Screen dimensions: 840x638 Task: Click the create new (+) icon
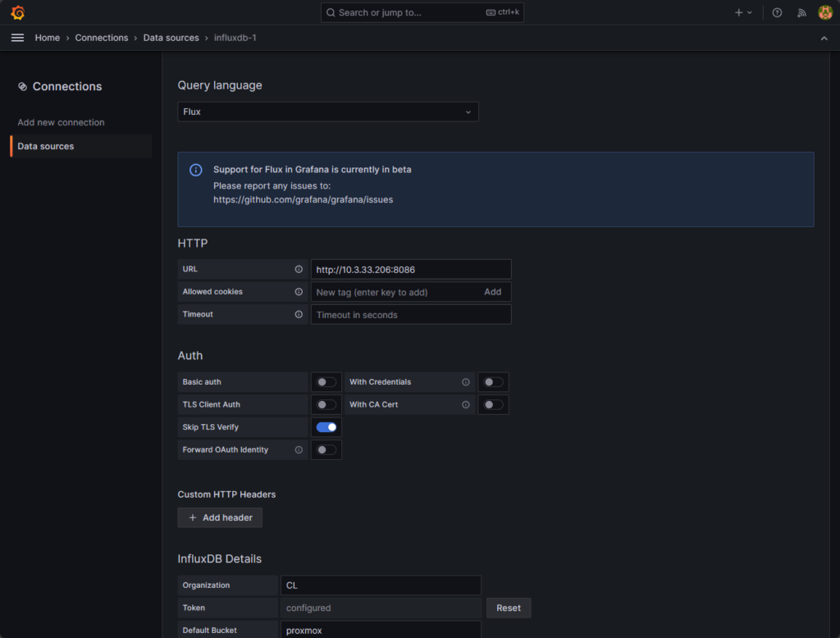[741, 12]
